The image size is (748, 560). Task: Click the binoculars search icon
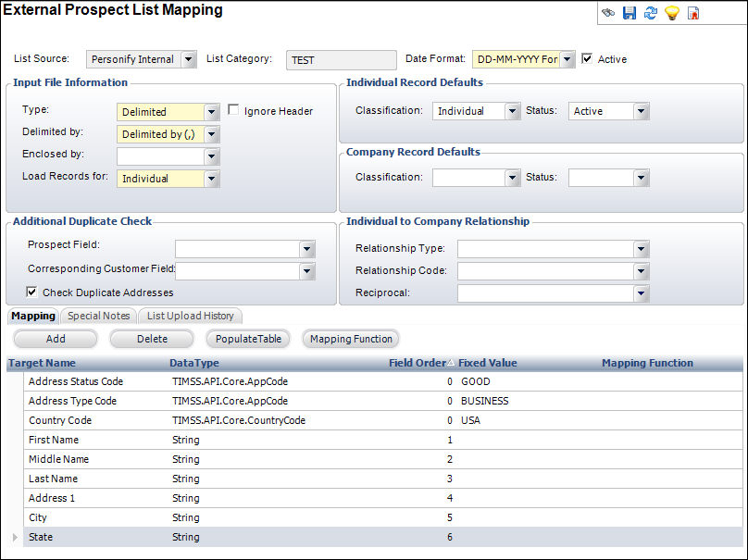608,13
